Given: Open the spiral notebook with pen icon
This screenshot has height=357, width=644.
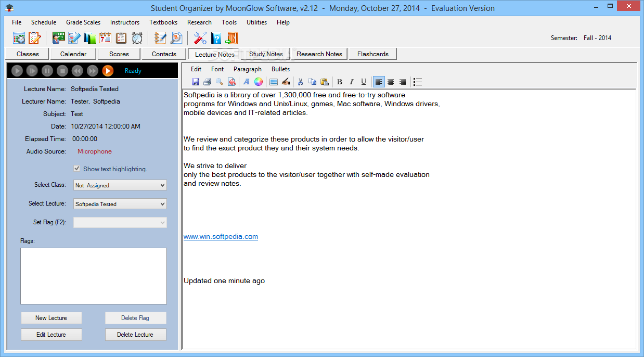Looking at the screenshot, I should pyautogui.click(x=160, y=38).
